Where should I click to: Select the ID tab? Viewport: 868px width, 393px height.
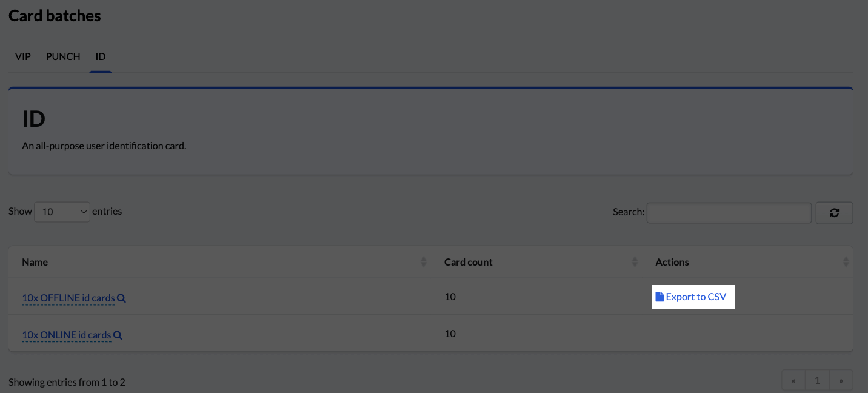(100, 56)
